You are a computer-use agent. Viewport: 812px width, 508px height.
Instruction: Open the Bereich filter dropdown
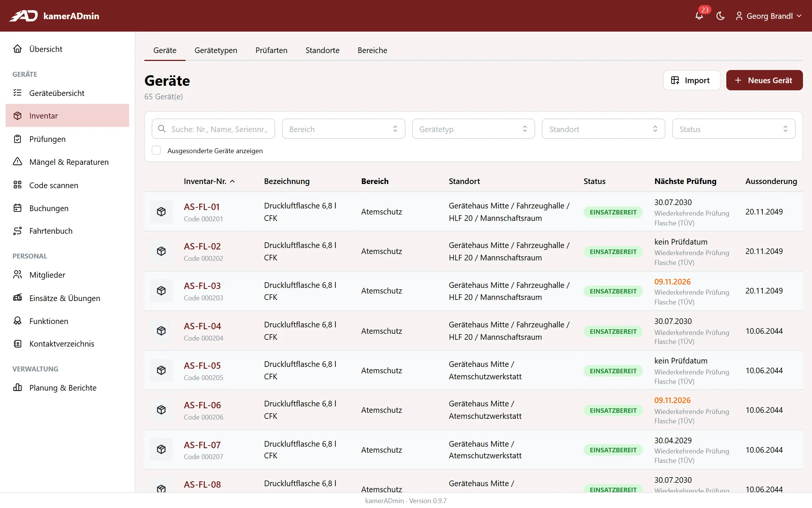[343, 129]
